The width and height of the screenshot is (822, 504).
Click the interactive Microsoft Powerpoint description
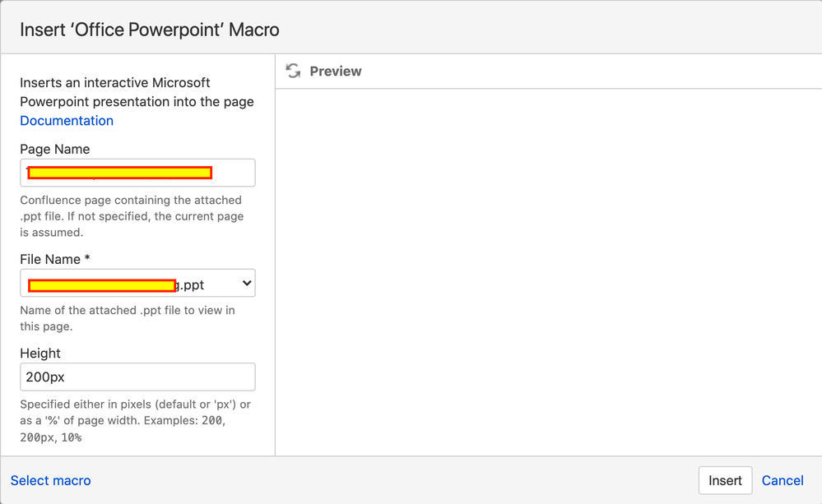point(137,92)
